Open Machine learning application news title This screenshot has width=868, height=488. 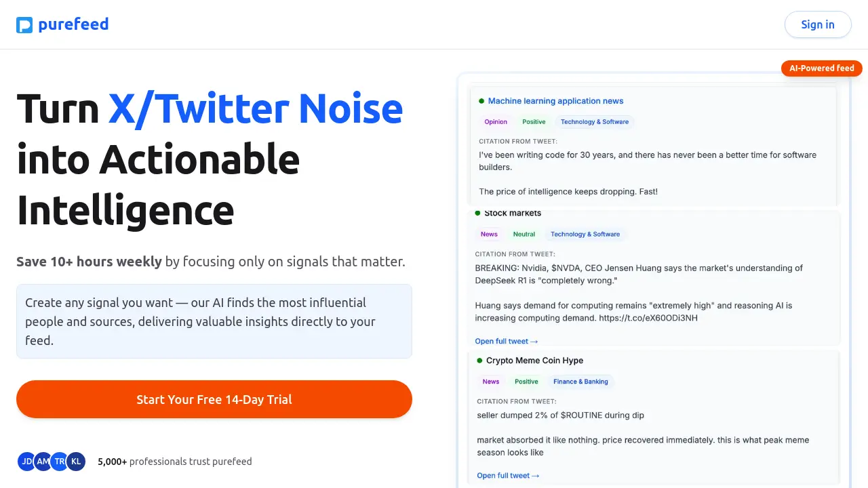(x=555, y=101)
